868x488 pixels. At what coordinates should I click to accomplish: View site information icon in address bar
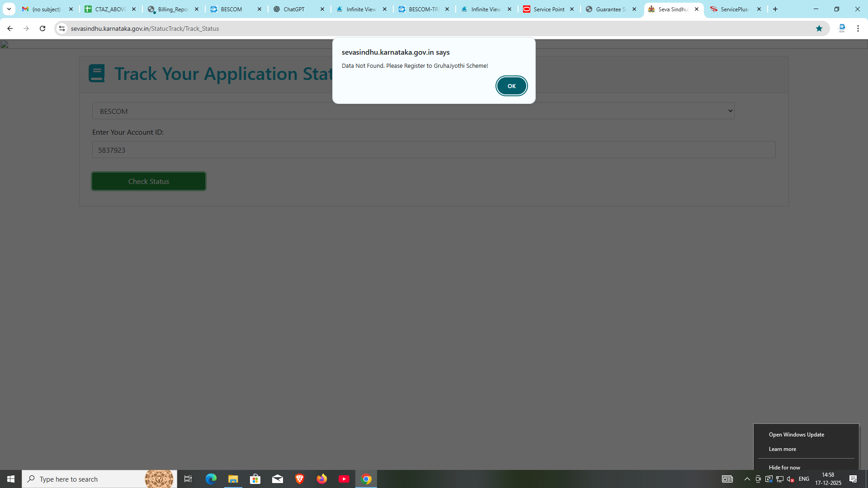62,28
